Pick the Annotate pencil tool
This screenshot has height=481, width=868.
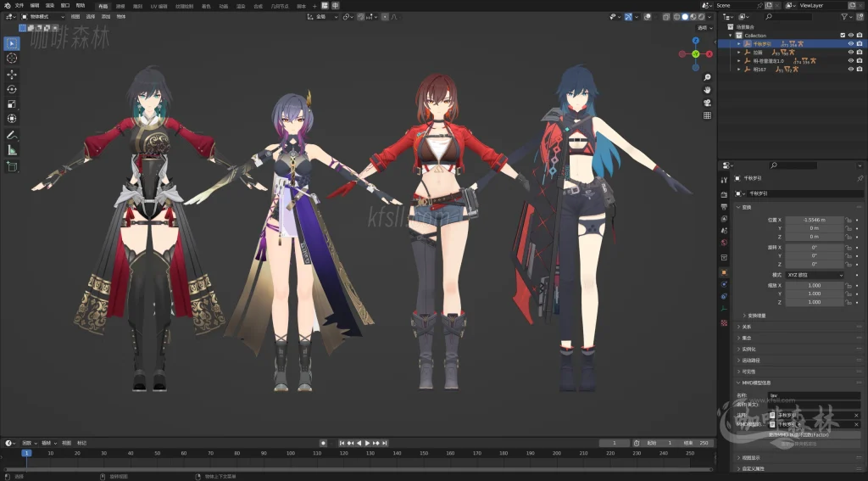click(12, 135)
